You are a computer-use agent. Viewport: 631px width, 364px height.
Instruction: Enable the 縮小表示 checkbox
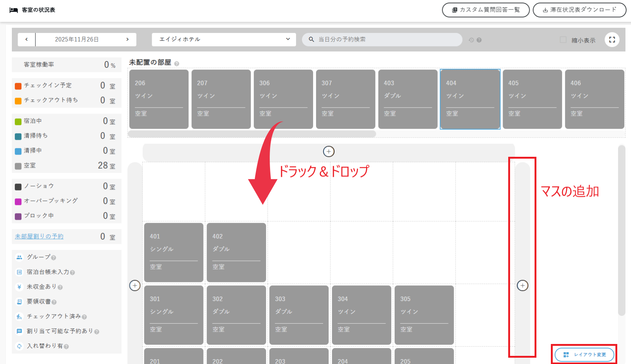coord(563,40)
